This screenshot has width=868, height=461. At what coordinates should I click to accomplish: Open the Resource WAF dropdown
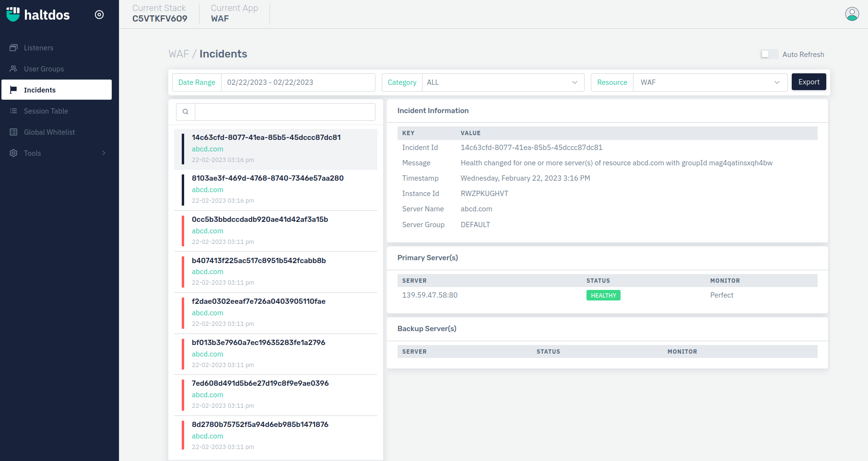[x=710, y=82]
